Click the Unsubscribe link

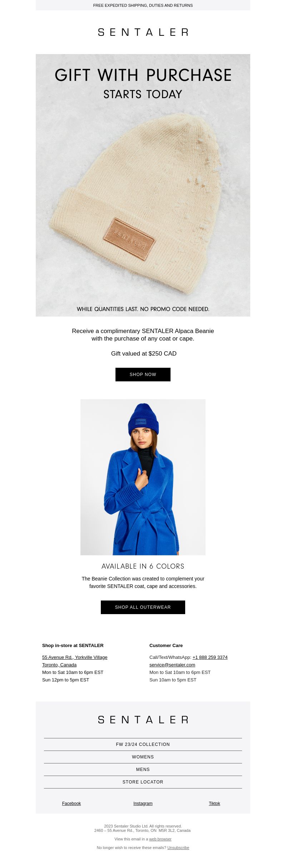pos(178,848)
